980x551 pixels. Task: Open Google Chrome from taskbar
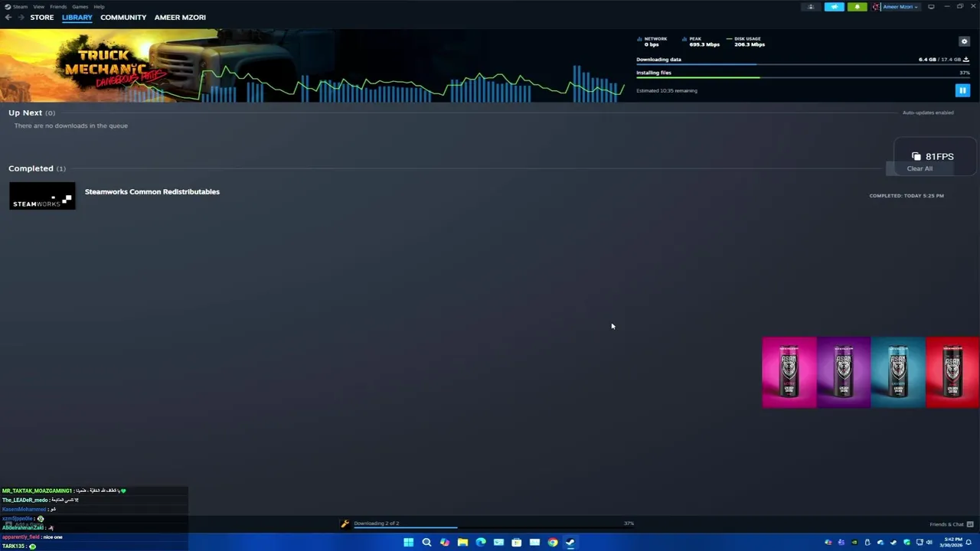click(x=553, y=543)
